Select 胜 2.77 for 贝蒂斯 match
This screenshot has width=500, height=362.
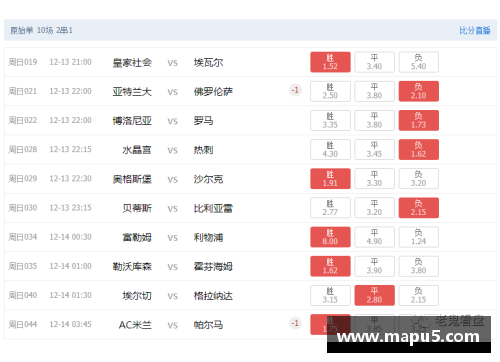pos(330,208)
